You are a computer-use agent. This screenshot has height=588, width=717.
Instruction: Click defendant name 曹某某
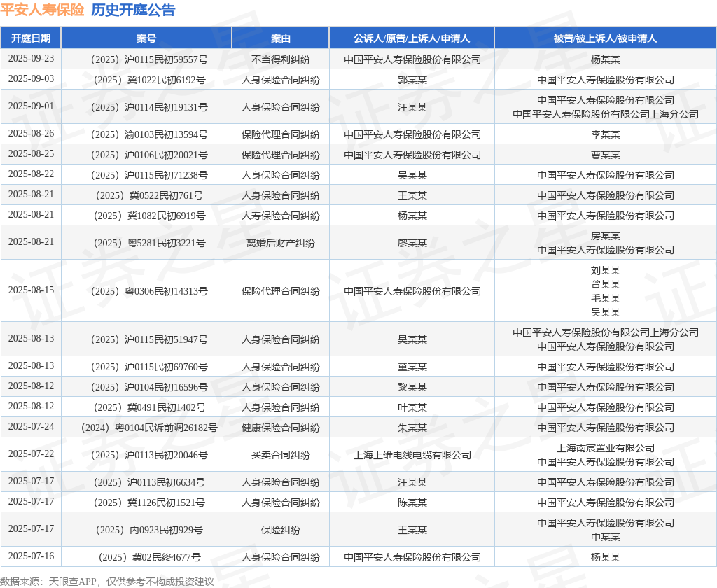(606, 155)
